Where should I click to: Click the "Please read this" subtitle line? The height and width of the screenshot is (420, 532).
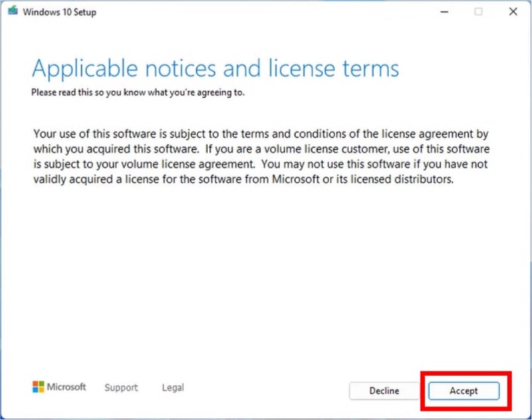(x=138, y=93)
